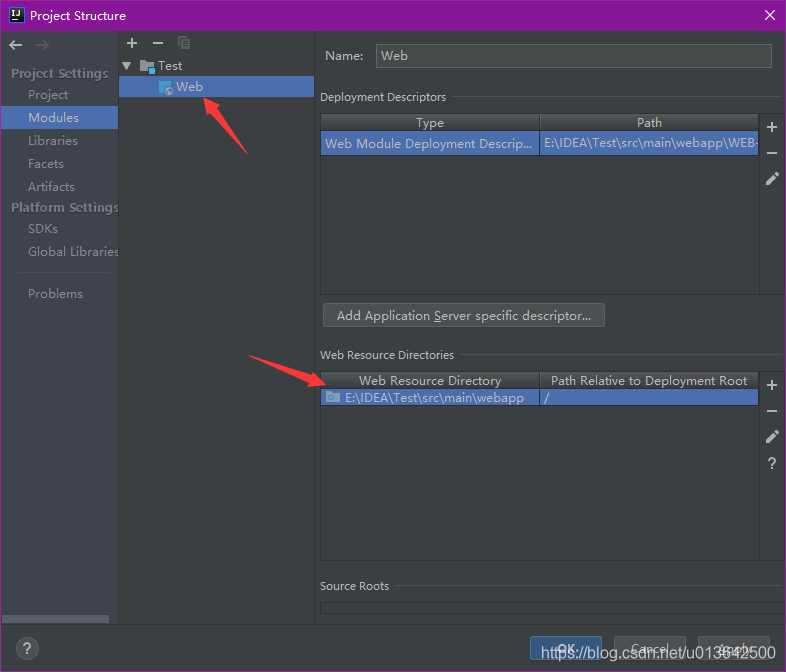
Task: Open the Facets settings page
Action: [x=46, y=164]
